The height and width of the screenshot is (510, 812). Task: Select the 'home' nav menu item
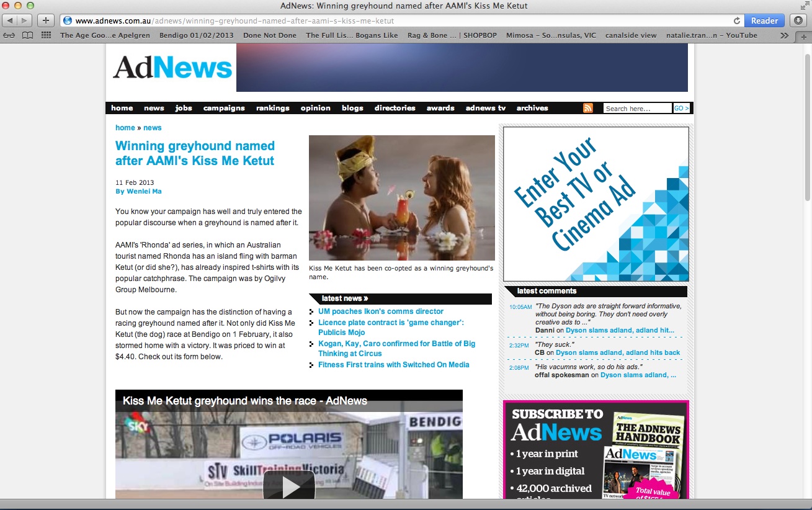[x=122, y=108]
